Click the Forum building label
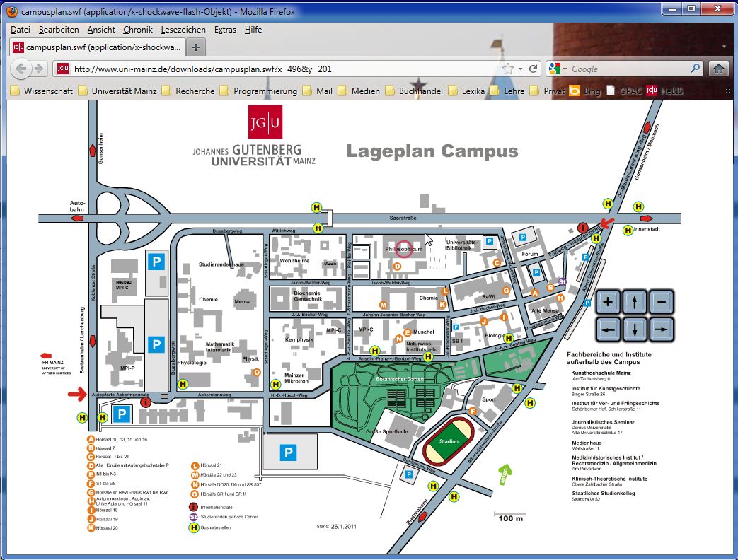Image resolution: width=738 pixels, height=560 pixels. coord(529,254)
